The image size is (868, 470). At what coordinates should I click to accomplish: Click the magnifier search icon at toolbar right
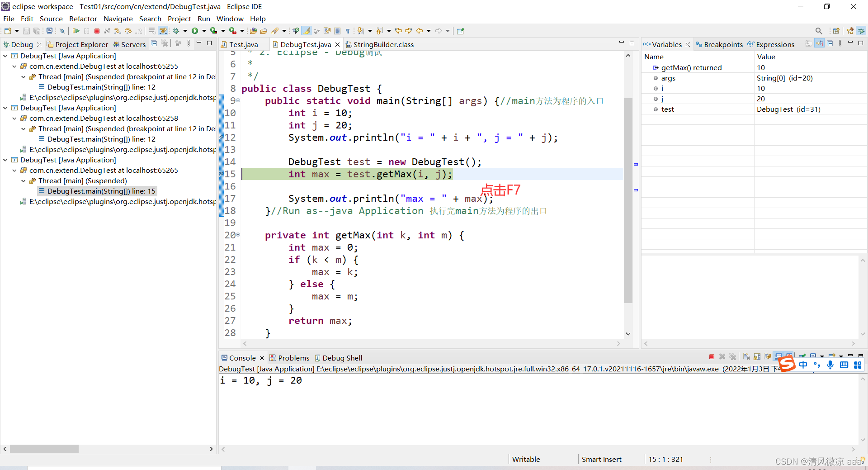(819, 31)
